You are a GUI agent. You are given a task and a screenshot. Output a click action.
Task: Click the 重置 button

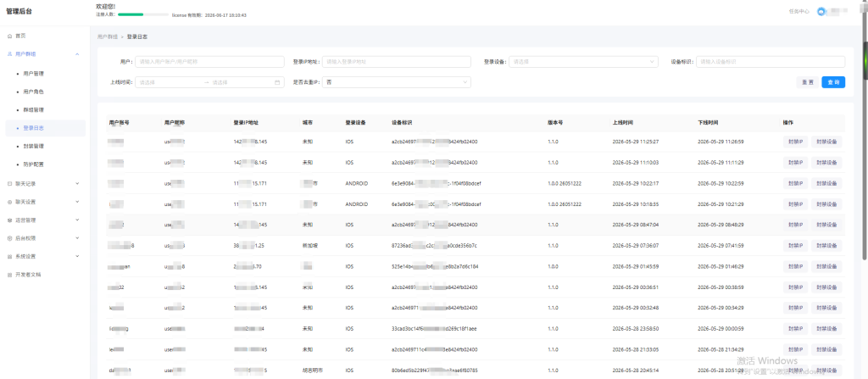[808, 82]
